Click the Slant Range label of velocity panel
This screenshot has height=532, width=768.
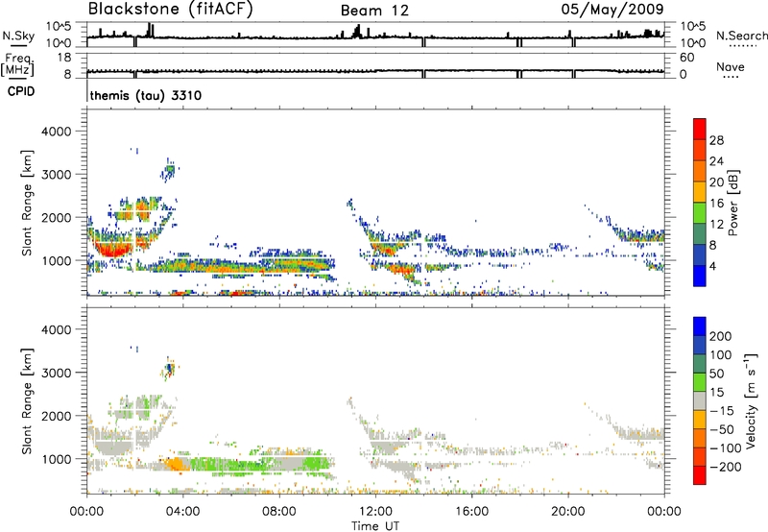coord(27,401)
